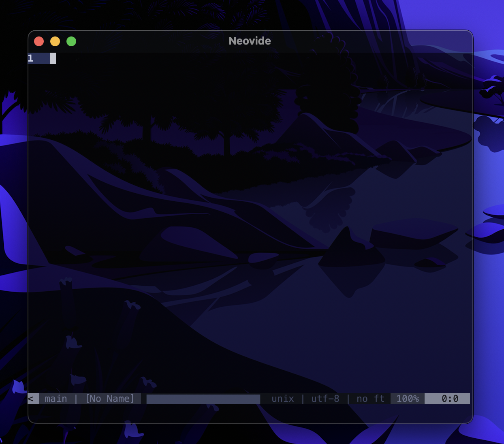This screenshot has width=504, height=444.
Task: Click the no ft filetype indicator
Action: pos(369,399)
